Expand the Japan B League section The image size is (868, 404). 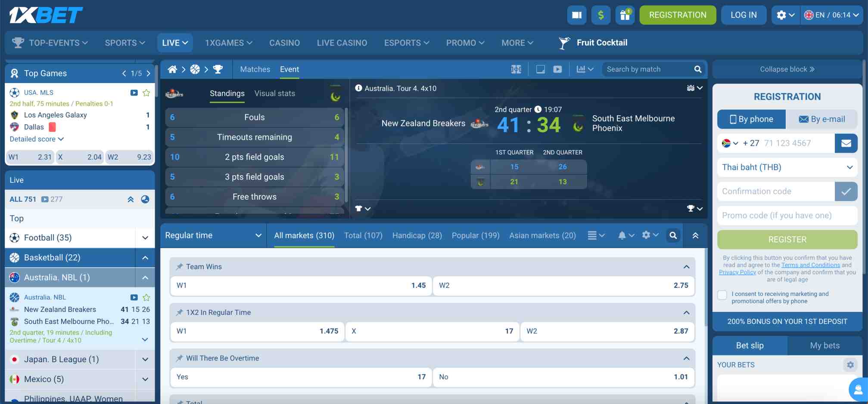tap(144, 359)
